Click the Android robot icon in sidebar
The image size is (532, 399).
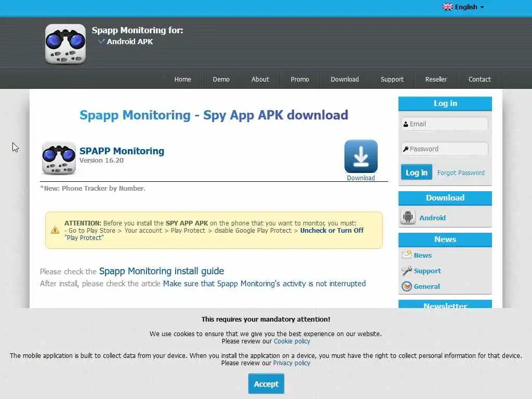click(408, 217)
